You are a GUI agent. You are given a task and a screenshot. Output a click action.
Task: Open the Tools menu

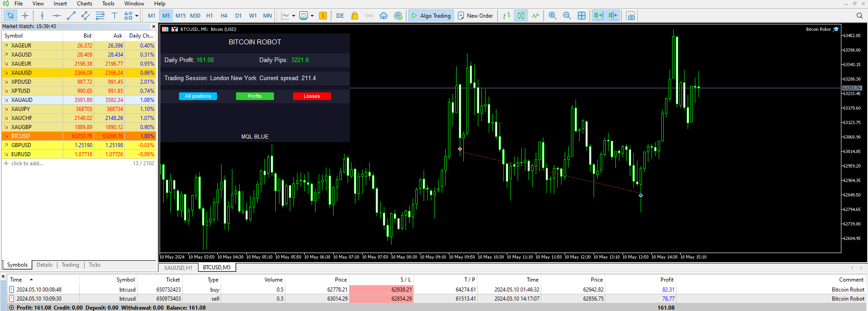[108, 4]
